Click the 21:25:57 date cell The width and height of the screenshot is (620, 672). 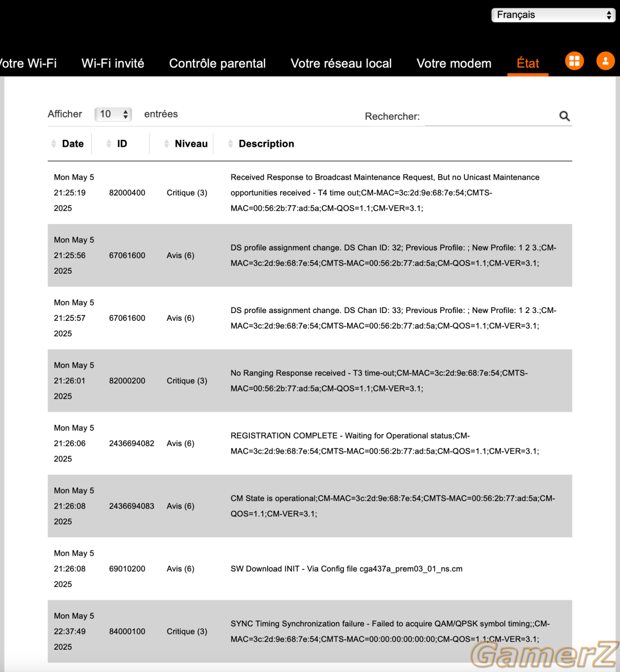[x=74, y=318]
